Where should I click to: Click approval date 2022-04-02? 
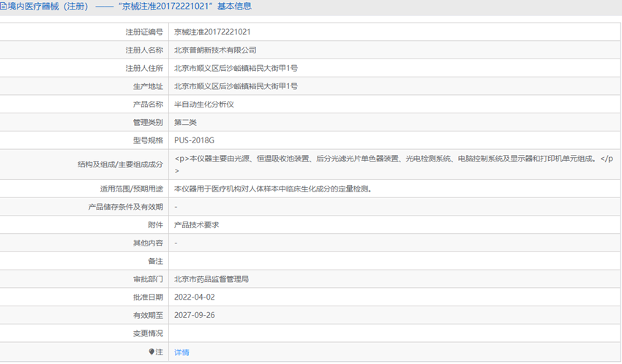pyautogui.click(x=195, y=297)
